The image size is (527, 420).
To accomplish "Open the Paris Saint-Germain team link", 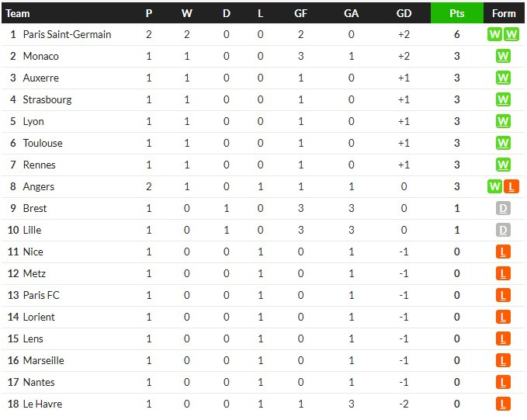I will [x=67, y=34].
